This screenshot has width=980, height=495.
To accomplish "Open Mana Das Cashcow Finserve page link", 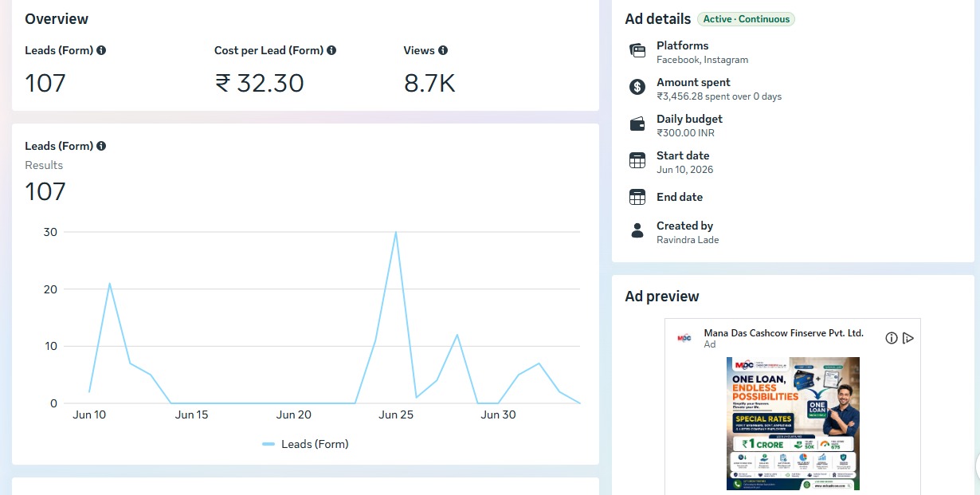I will pyautogui.click(x=783, y=333).
